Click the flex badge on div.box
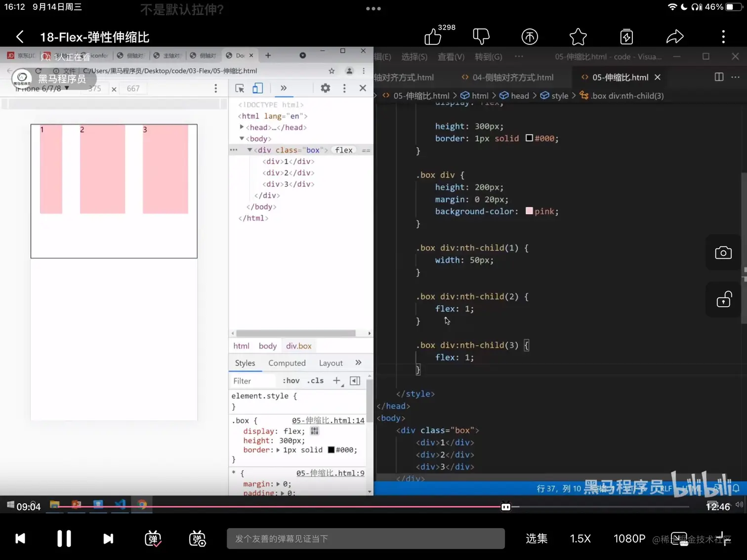 click(x=344, y=150)
